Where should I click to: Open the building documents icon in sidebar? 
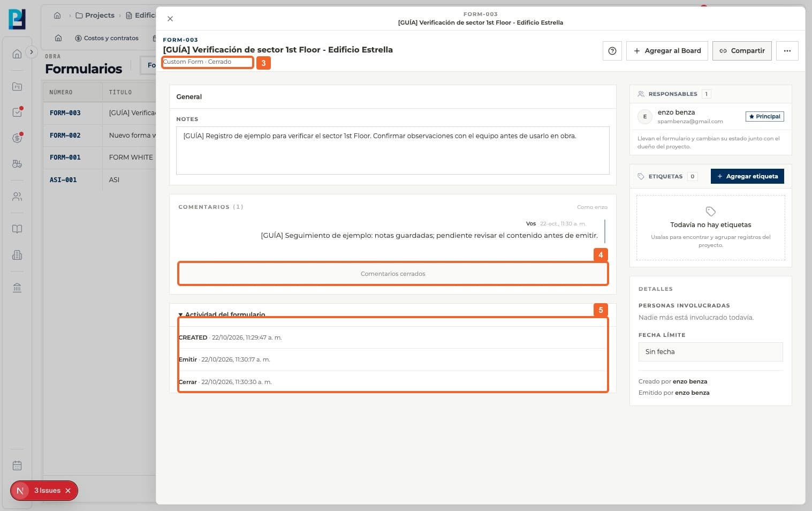coord(17,255)
